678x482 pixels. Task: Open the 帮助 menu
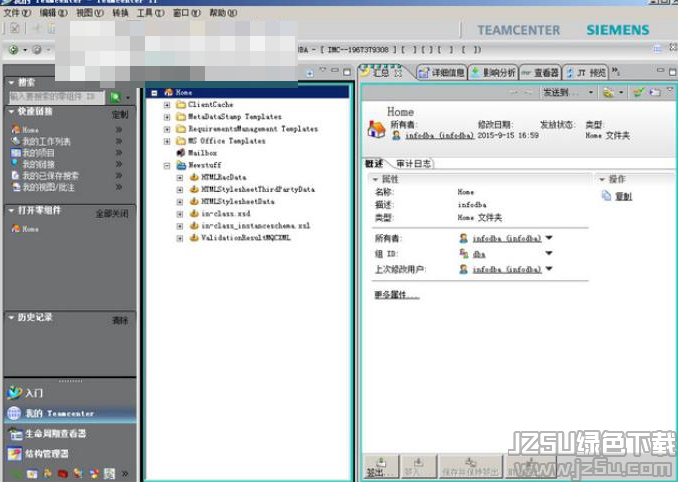pos(223,13)
